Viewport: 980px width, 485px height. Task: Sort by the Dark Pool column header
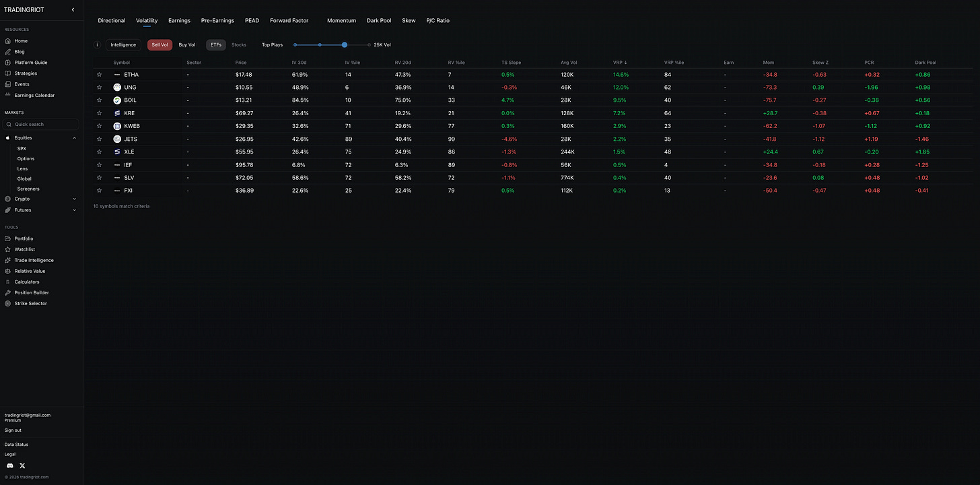click(x=925, y=63)
